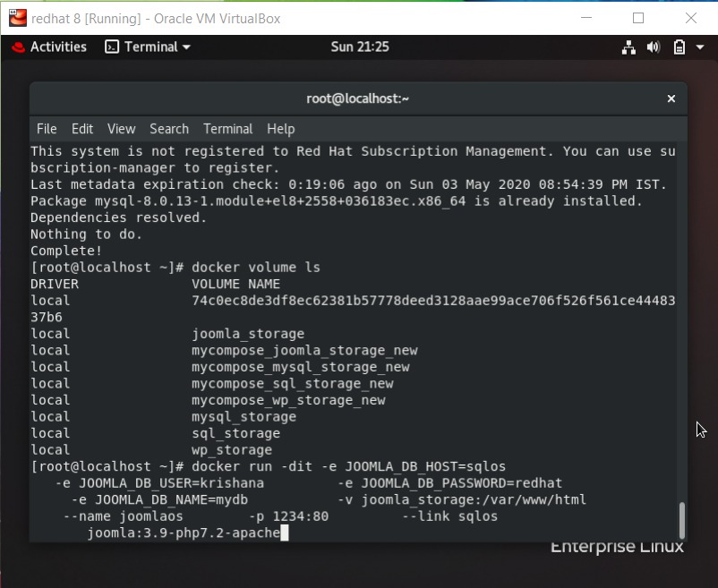This screenshot has width=718, height=588.
Task: Close the Oracle VM VirtualBox window
Action: pyautogui.click(x=691, y=18)
